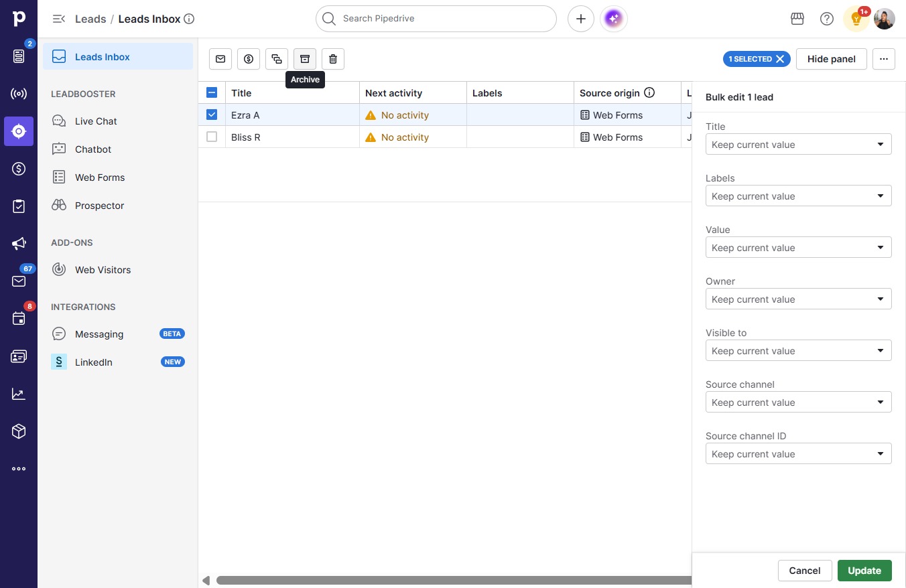Open Activities calendar icon with 8 badge
Screen dimensions: 906x588
click(x=19, y=319)
